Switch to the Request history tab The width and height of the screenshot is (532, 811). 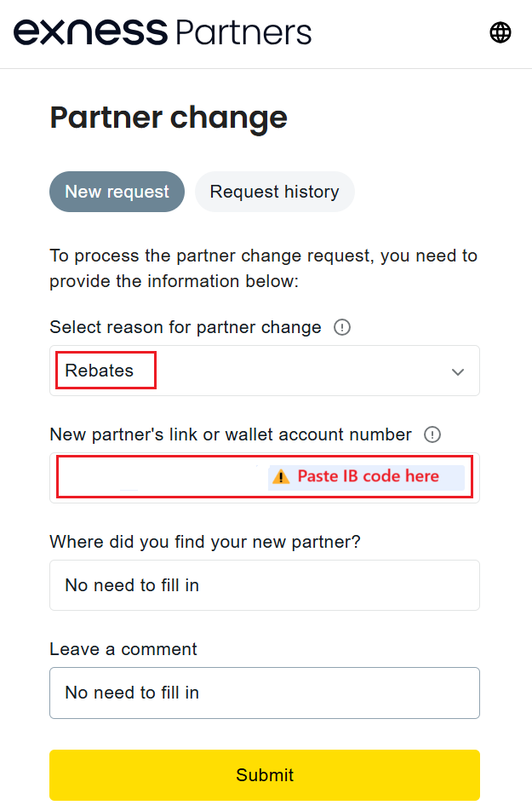(274, 192)
